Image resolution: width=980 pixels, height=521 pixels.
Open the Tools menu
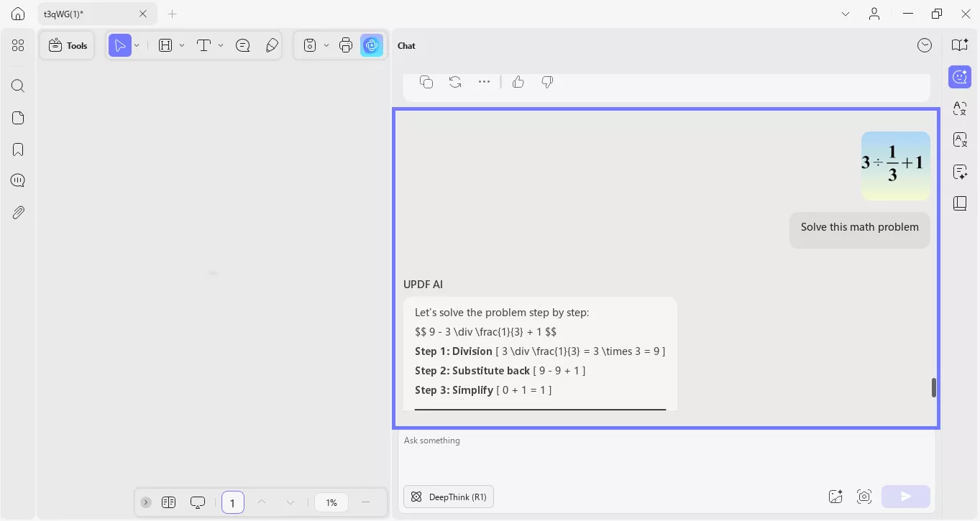[67, 45]
